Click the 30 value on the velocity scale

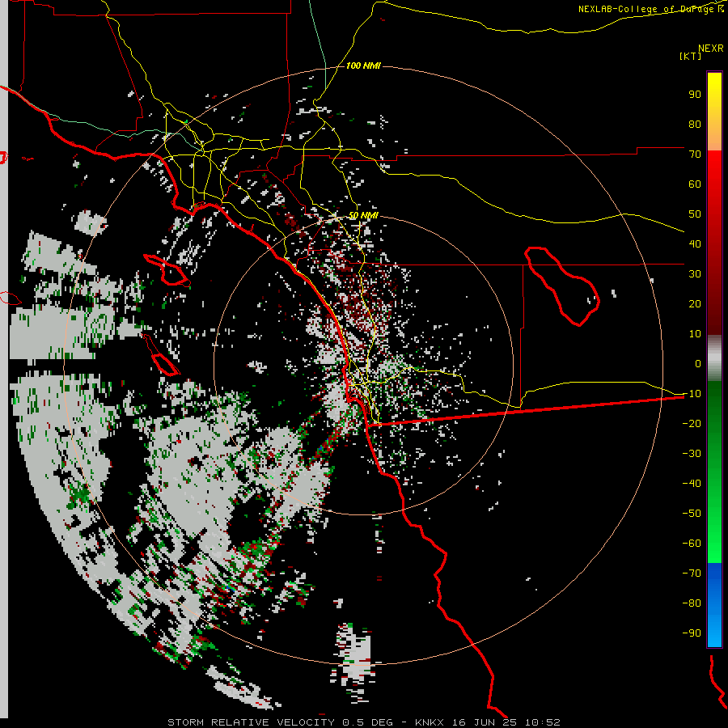click(x=695, y=274)
